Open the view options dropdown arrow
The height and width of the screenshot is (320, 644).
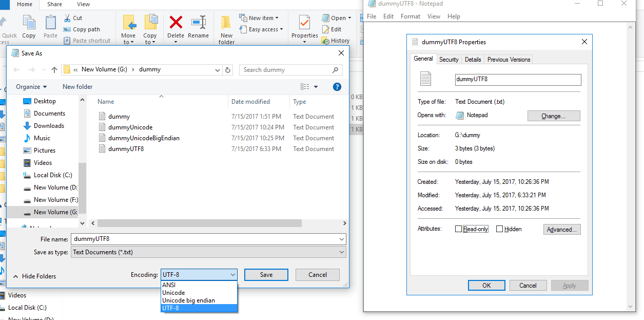coord(316,87)
